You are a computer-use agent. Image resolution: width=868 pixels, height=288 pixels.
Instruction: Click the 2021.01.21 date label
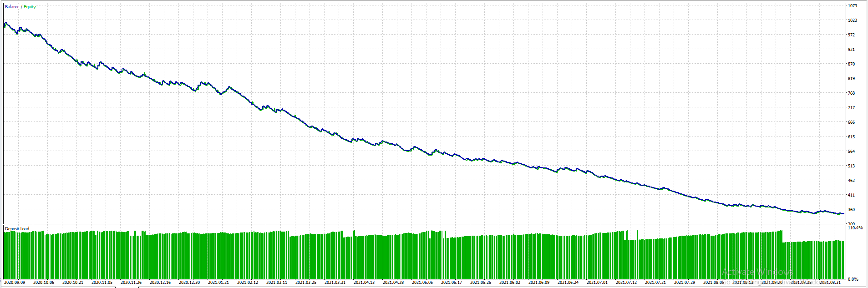click(x=218, y=283)
